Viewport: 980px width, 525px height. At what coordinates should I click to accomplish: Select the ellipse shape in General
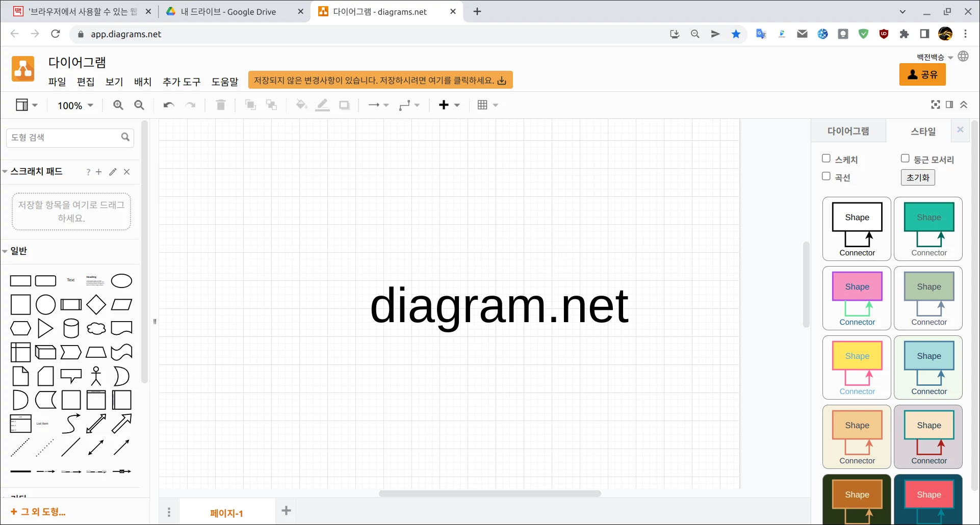[121, 281]
